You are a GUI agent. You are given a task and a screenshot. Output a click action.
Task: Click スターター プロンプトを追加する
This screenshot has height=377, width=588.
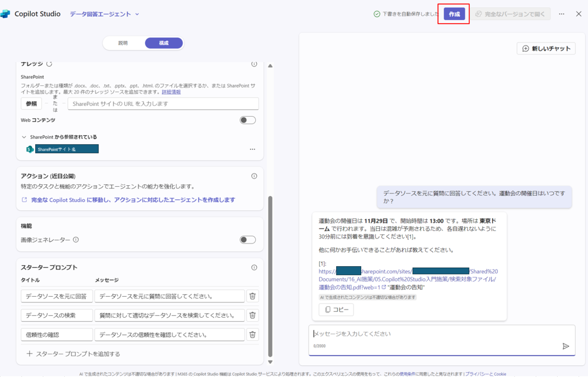pyautogui.click(x=73, y=353)
